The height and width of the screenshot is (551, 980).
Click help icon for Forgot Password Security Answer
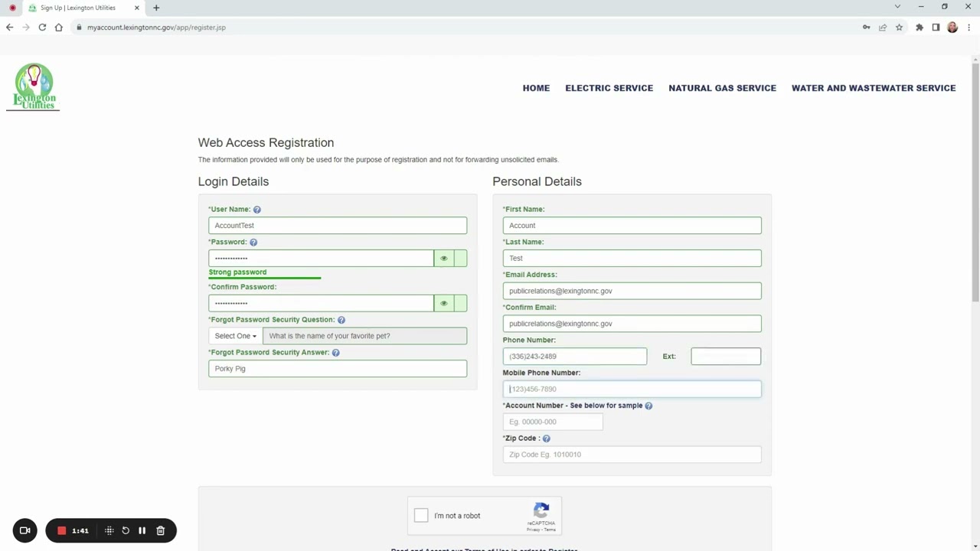(336, 353)
